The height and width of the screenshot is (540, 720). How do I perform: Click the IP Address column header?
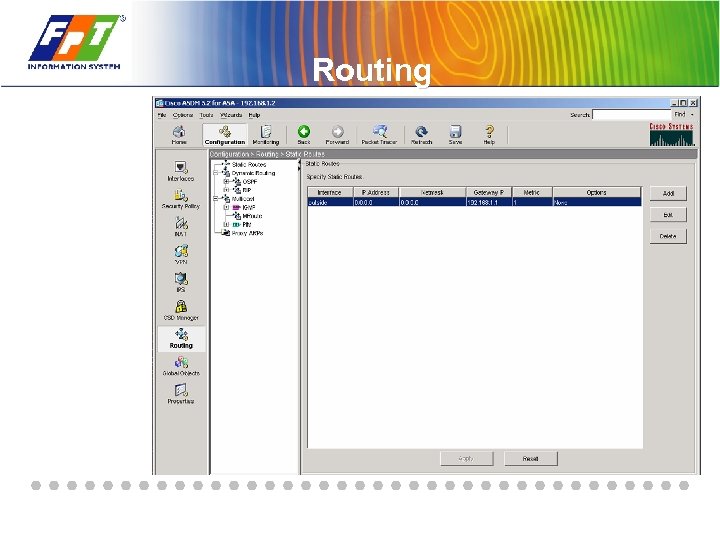tap(376, 192)
